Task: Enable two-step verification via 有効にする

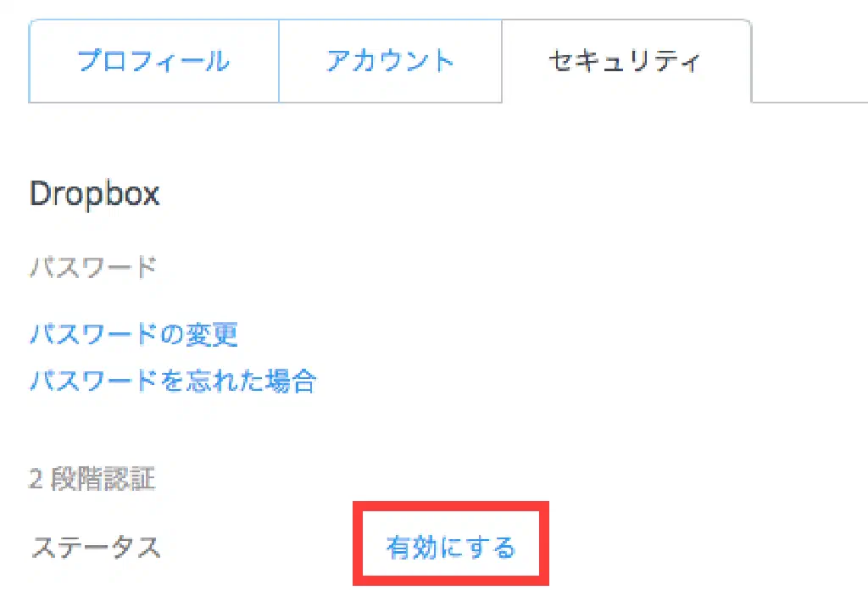Action: [450, 547]
